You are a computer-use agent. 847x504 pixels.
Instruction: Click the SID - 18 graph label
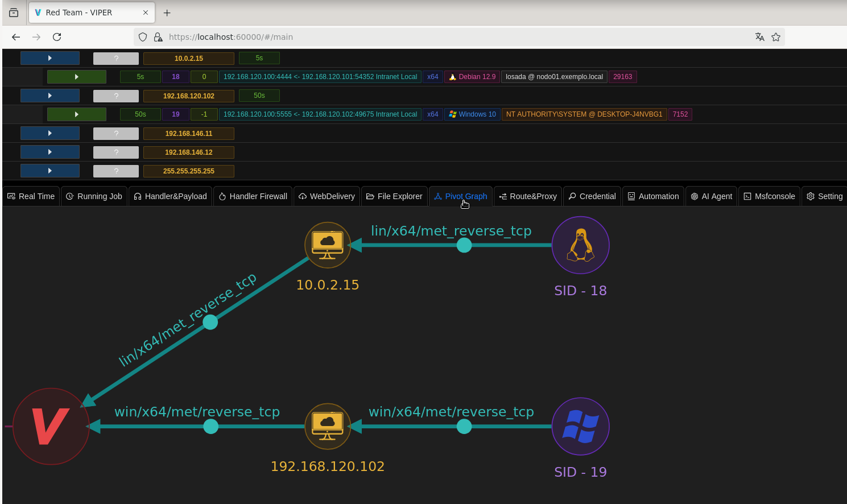(x=581, y=291)
